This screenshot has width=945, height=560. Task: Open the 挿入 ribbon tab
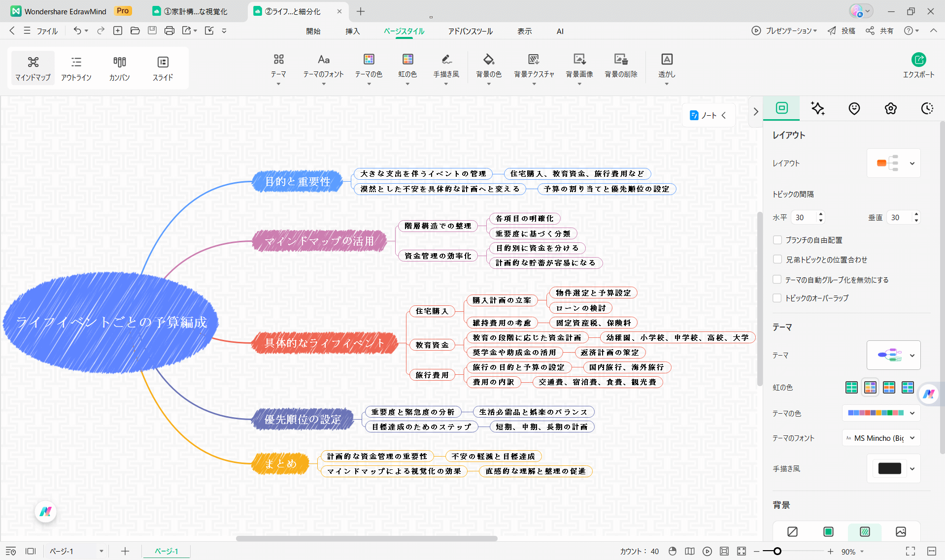pyautogui.click(x=352, y=31)
